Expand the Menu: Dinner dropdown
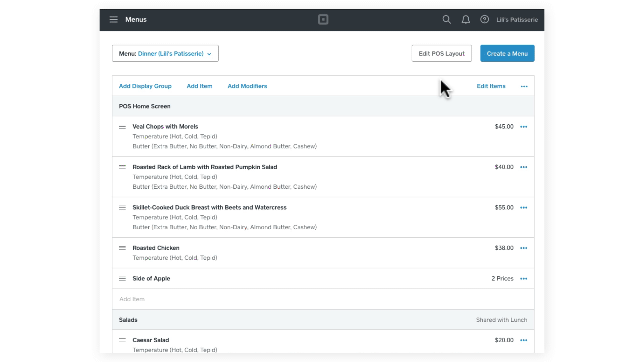The height and width of the screenshot is (362, 644). click(165, 54)
